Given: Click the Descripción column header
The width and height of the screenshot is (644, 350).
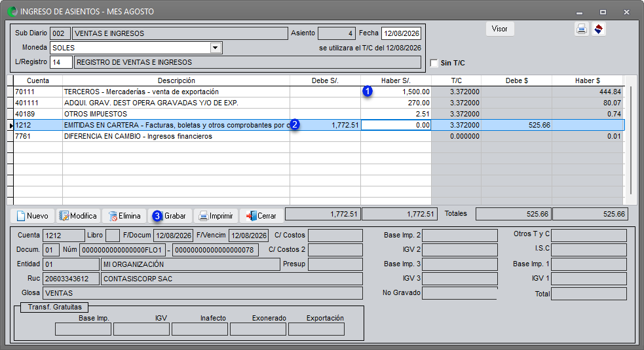Looking at the screenshot, I should click(176, 81).
